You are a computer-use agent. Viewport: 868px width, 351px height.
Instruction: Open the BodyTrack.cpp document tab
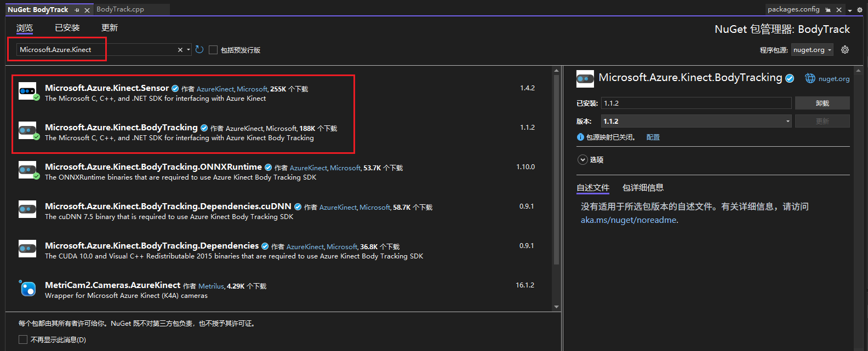coord(120,9)
